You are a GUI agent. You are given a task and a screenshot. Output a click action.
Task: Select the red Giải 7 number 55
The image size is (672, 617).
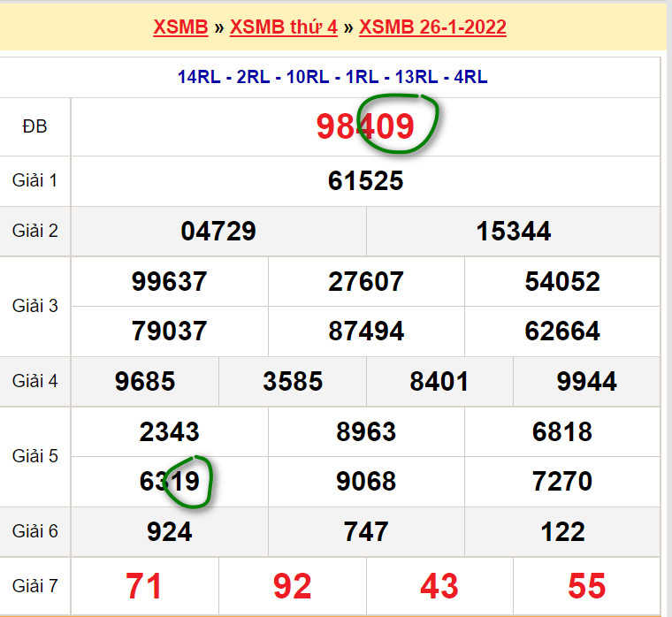point(586,586)
